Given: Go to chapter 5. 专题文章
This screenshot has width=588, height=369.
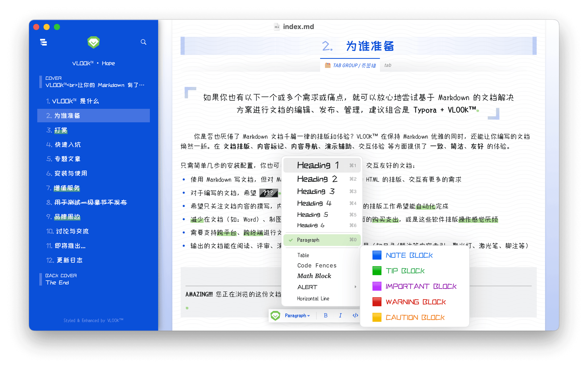Looking at the screenshot, I should tap(93, 159).
